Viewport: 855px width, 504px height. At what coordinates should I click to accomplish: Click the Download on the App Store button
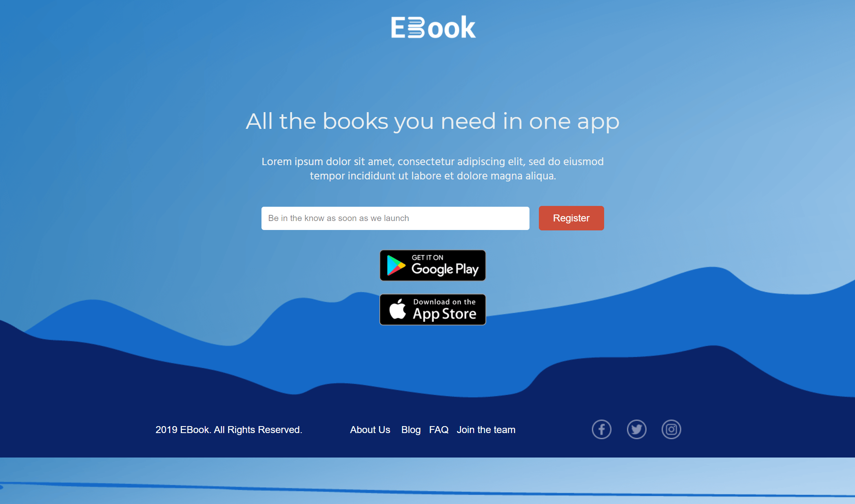pos(433,309)
